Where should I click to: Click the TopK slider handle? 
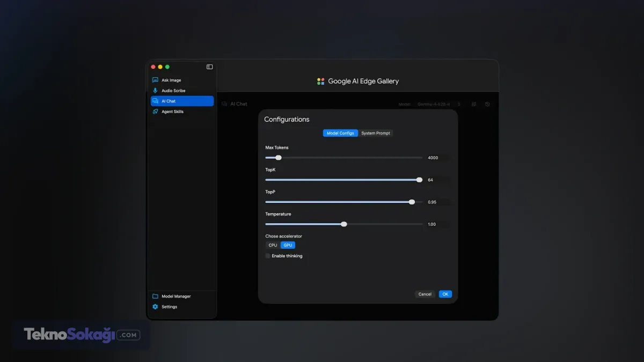(x=420, y=180)
